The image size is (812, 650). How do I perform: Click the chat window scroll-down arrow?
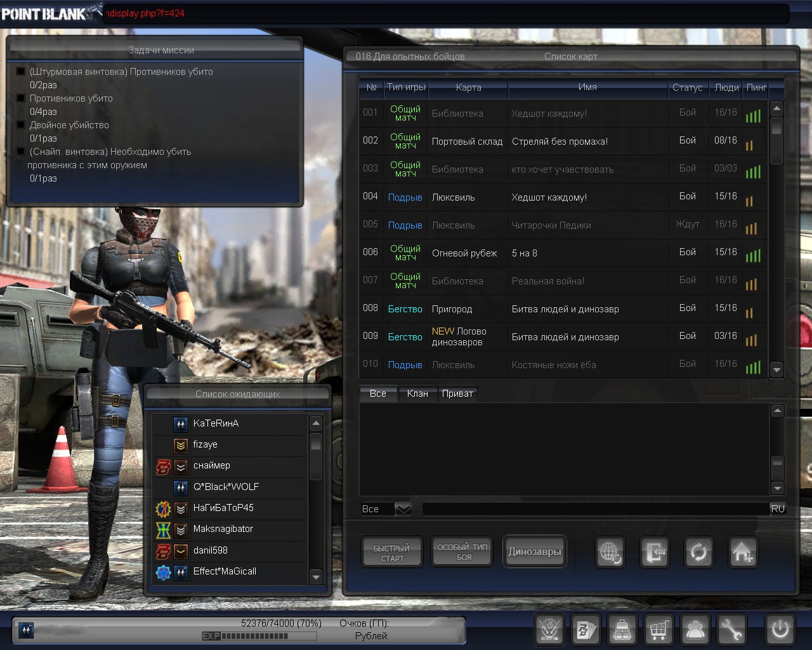click(x=777, y=488)
